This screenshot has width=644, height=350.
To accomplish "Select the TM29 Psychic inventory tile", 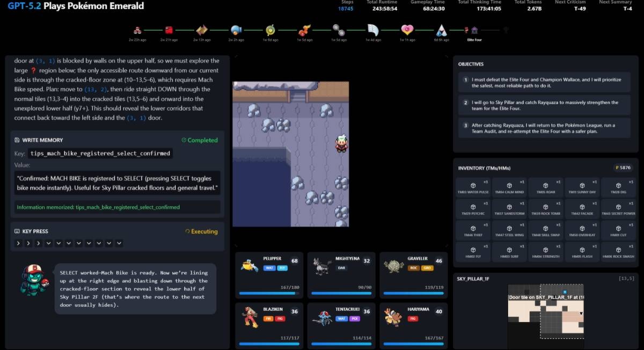I will click(x=472, y=208).
